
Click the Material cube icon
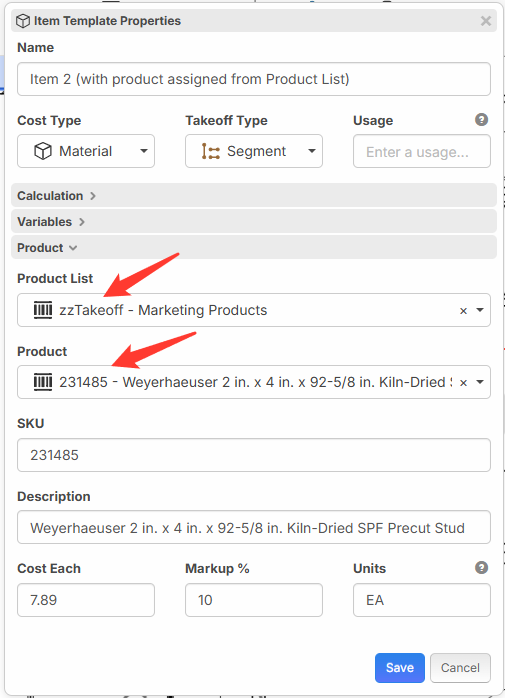pyautogui.click(x=43, y=151)
